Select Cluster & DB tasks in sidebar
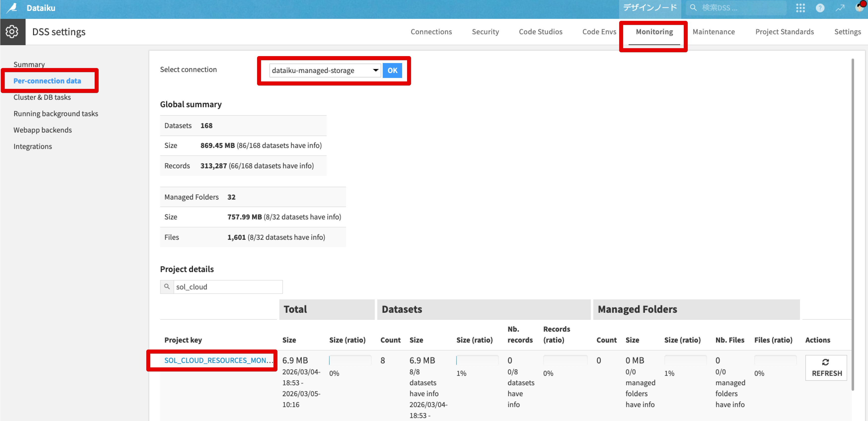868x421 pixels. point(42,97)
